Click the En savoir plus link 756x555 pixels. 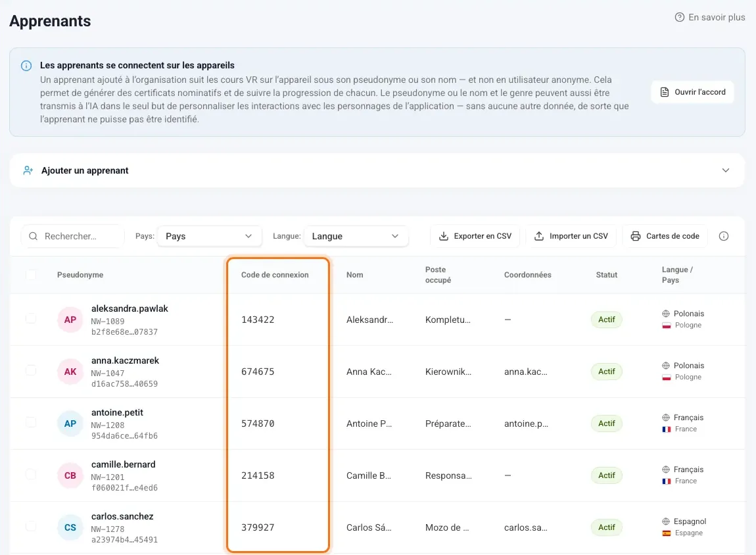click(710, 17)
